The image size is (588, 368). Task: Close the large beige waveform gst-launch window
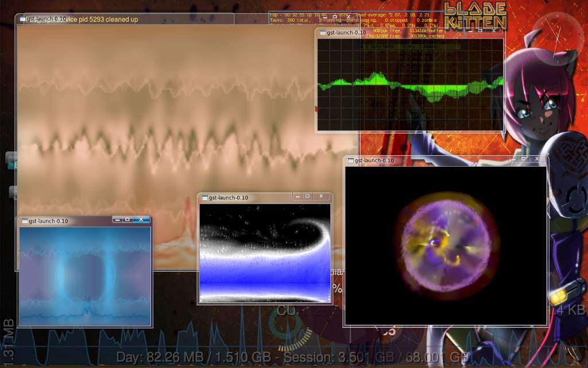(x=349, y=17)
